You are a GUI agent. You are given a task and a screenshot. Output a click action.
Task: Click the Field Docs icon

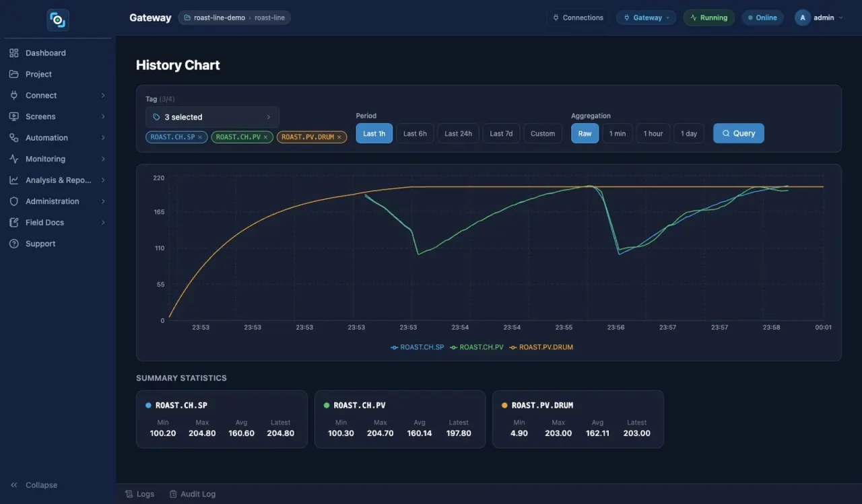[x=13, y=223]
